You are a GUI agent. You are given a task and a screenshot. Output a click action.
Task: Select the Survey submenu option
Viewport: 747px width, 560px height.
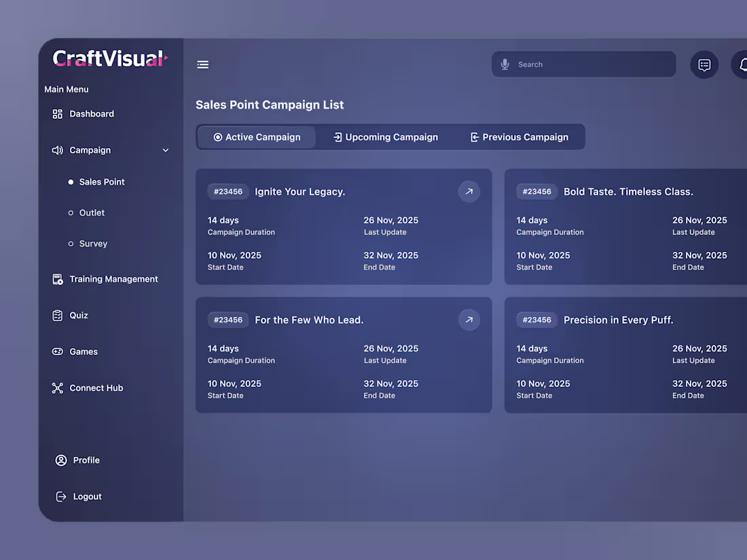(x=93, y=244)
